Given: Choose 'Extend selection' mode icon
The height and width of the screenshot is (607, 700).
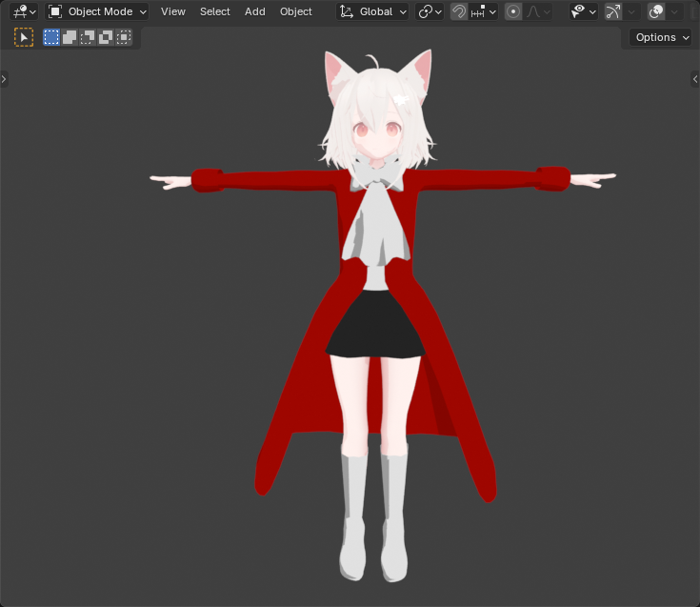Looking at the screenshot, I should [x=70, y=37].
